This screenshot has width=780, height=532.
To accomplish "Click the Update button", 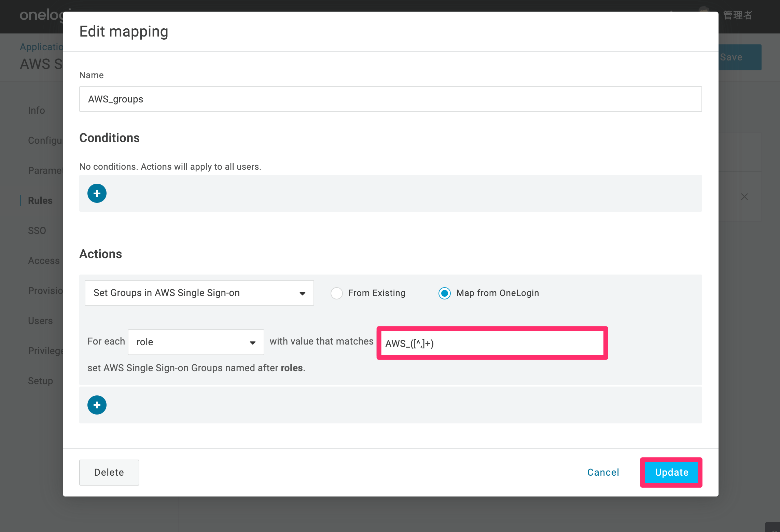I will (671, 472).
